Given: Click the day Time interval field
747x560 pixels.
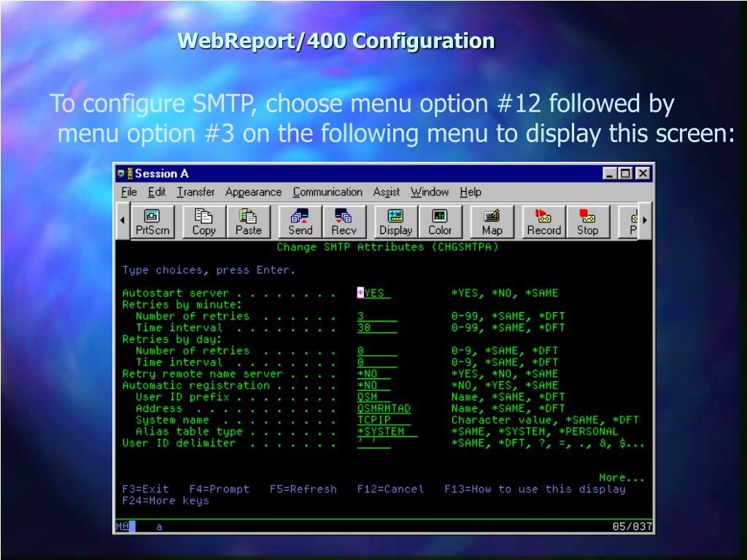Looking at the screenshot, I should [377, 362].
